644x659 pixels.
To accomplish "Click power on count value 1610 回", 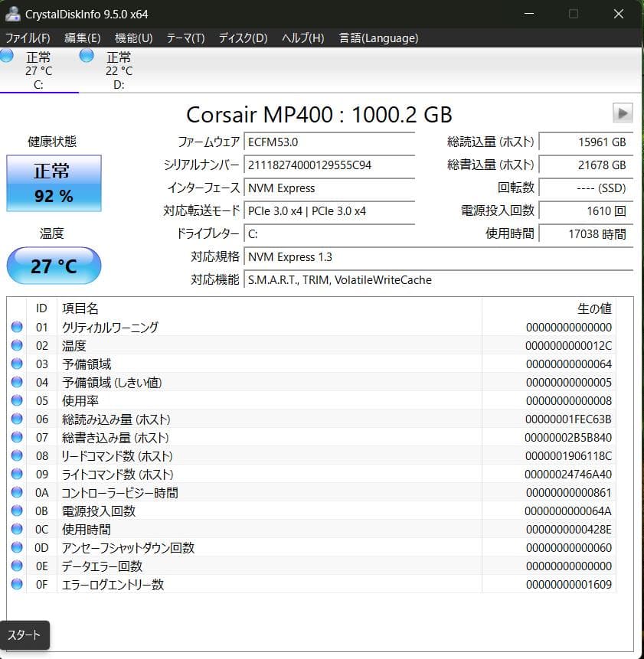I will tap(586, 211).
